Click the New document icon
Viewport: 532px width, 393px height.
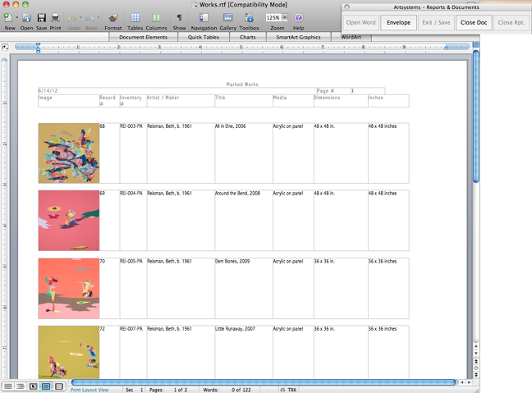pos(7,17)
